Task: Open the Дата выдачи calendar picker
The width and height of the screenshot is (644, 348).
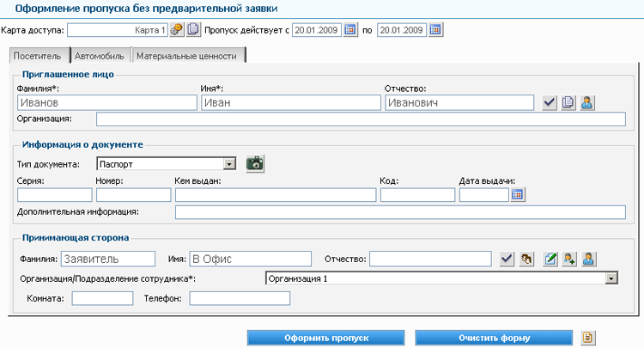Action: pos(518,195)
